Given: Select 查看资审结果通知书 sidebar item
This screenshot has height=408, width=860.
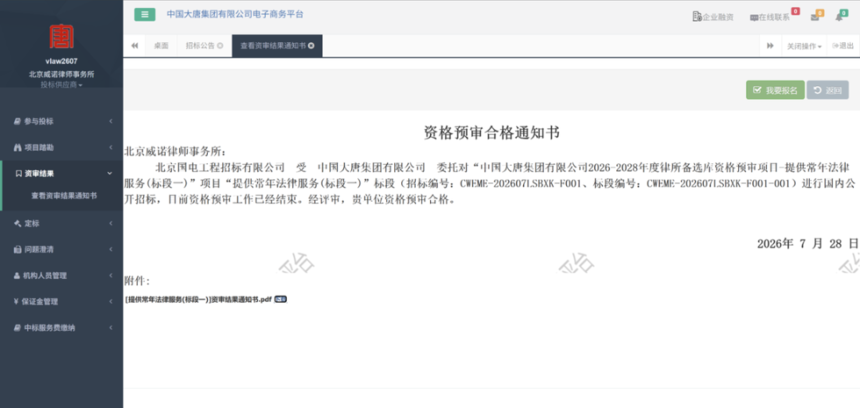Looking at the screenshot, I should 64,195.
